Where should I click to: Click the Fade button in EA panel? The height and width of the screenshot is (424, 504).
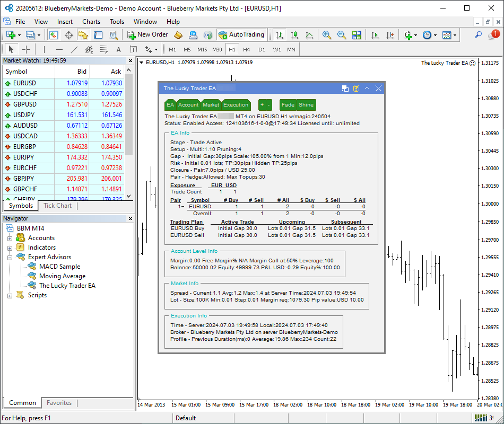(288, 105)
